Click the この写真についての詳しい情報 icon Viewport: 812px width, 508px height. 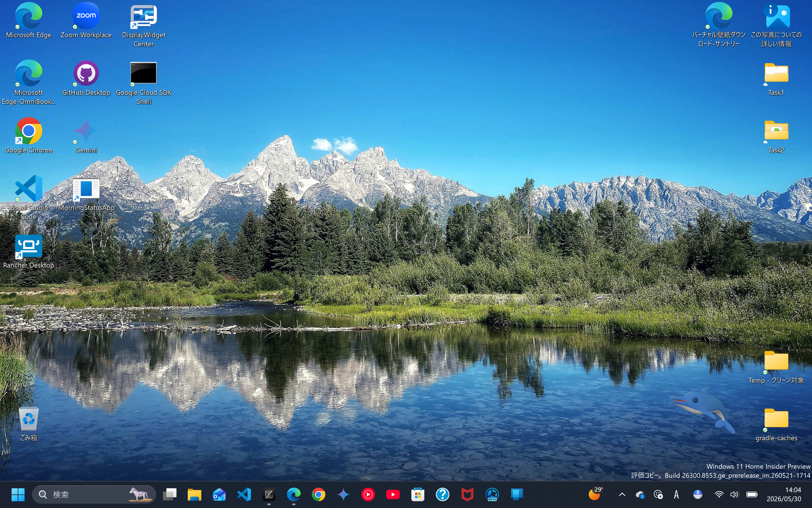click(x=776, y=25)
